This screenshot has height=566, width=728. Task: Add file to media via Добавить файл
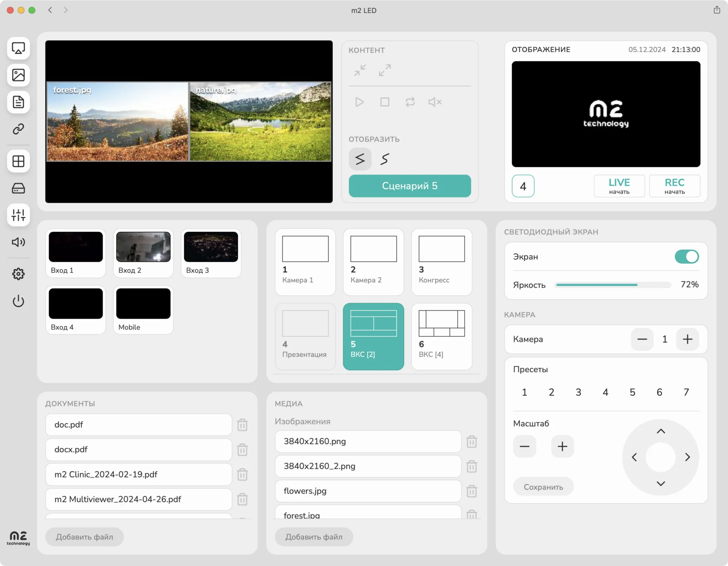314,537
